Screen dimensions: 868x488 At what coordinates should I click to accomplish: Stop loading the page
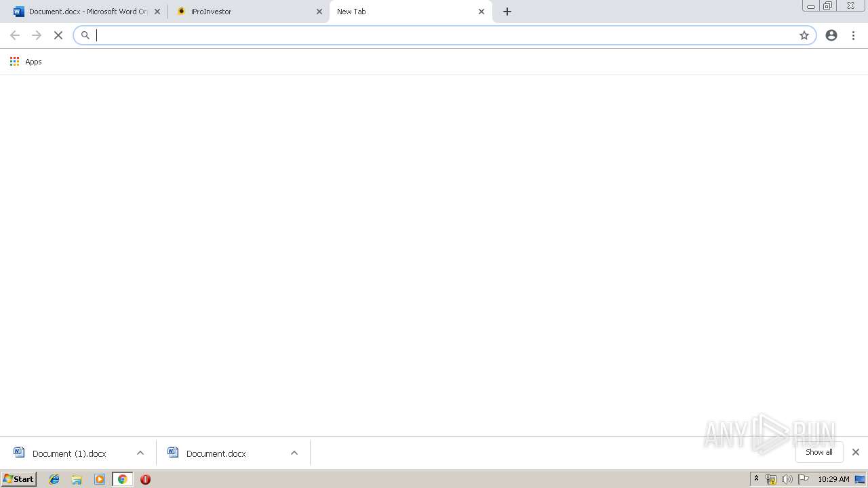tap(58, 35)
